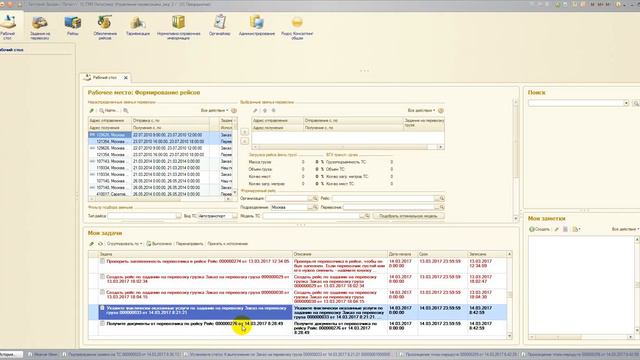The image size is (640, 360).
Task: Click the Подразделение field with Москва
Action: pos(289,207)
